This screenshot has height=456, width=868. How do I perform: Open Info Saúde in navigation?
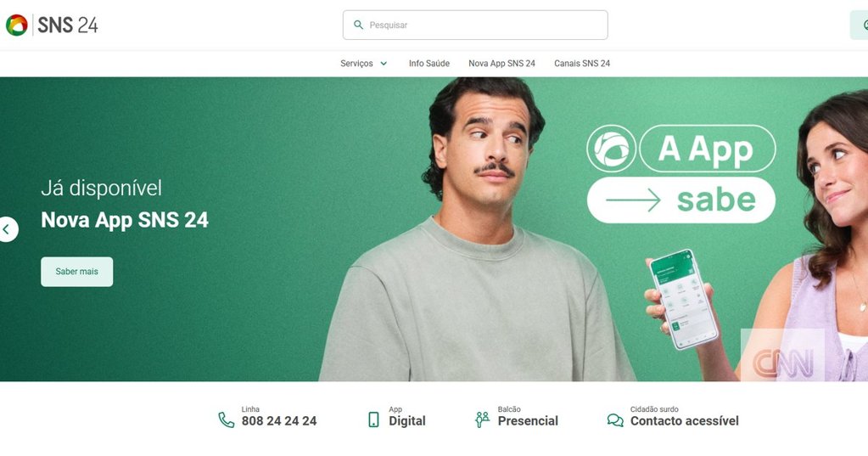pos(429,64)
